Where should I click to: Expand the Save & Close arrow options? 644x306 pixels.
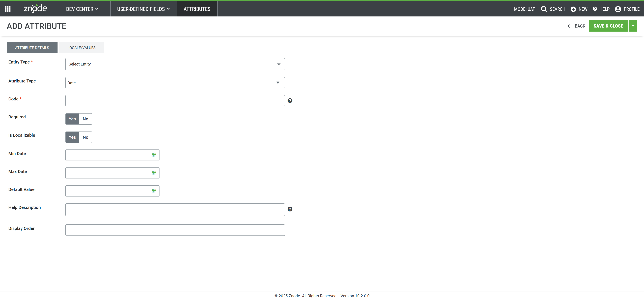[633, 26]
